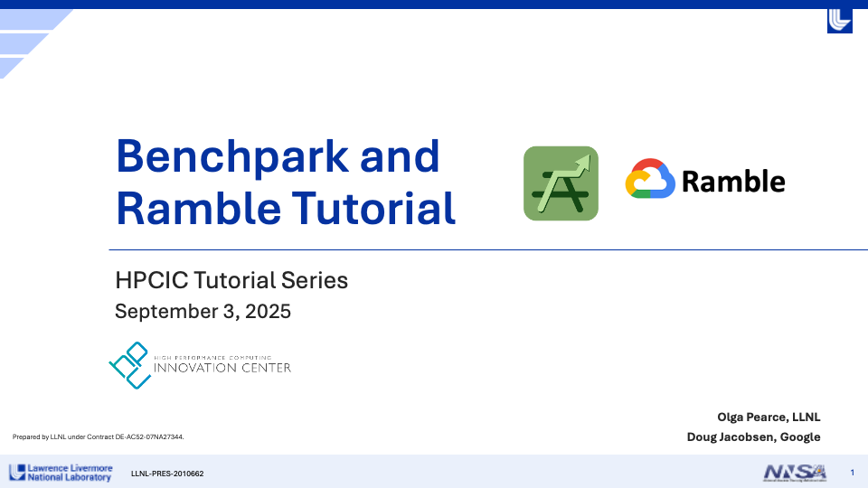Click the LLNL logo in top-right corner

[840, 21]
